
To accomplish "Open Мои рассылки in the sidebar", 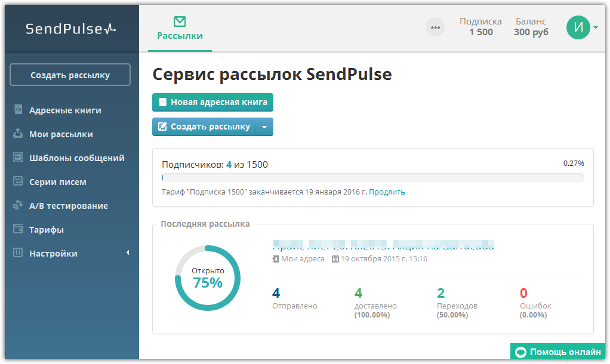I will (x=61, y=134).
